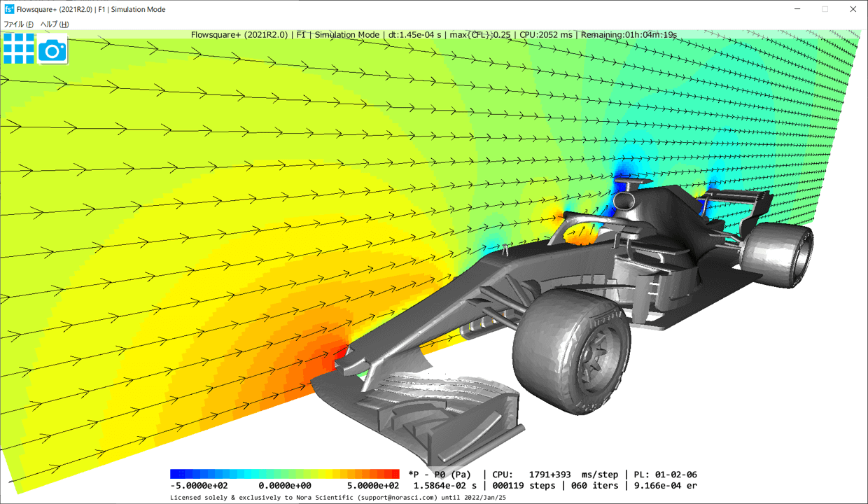Click the *P - P0 (Pa) variable label
This screenshot has height=504, width=868.
click(440, 475)
